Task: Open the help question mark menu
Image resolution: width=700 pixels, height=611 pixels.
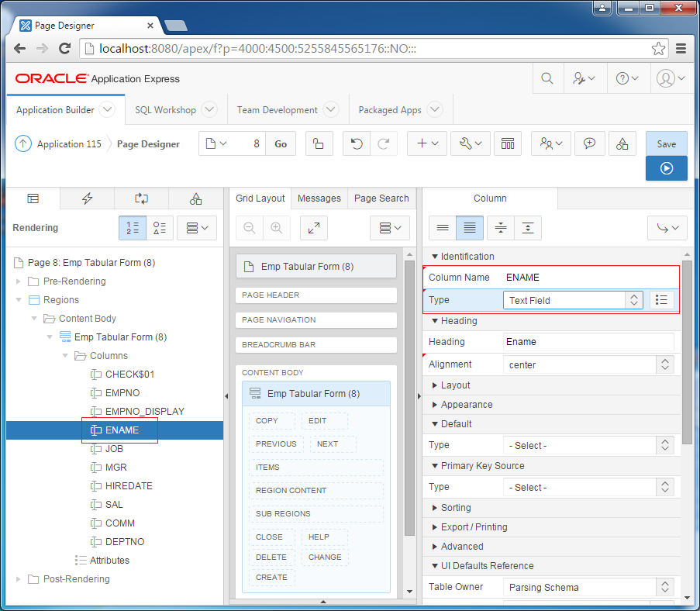Action: coord(627,78)
